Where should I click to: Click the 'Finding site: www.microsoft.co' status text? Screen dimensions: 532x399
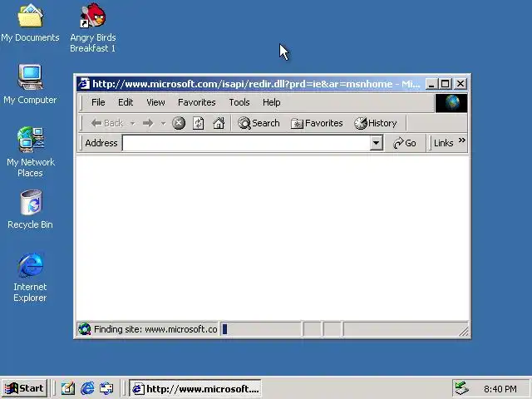pyautogui.click(x=155, y=329)
